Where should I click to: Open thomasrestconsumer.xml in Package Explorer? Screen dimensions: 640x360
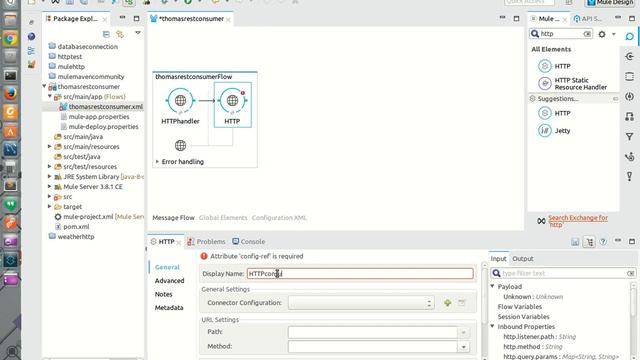tap(105, 107)
